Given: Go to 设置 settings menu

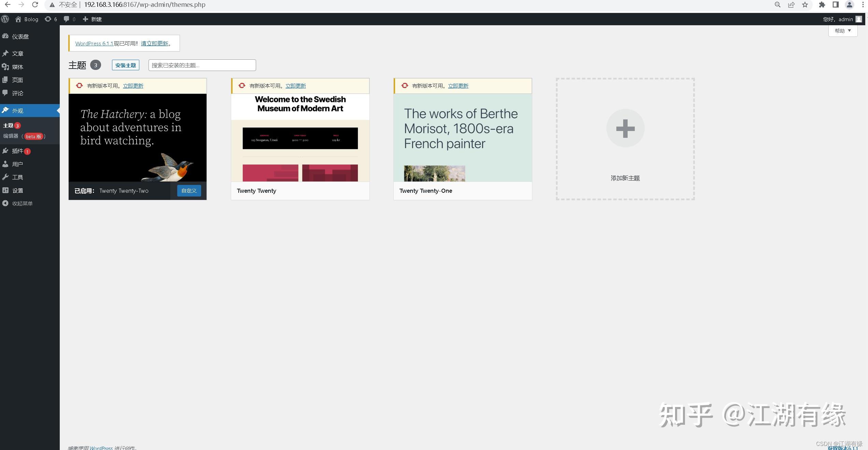Looking at the screenshot, I should coord(17,190).
